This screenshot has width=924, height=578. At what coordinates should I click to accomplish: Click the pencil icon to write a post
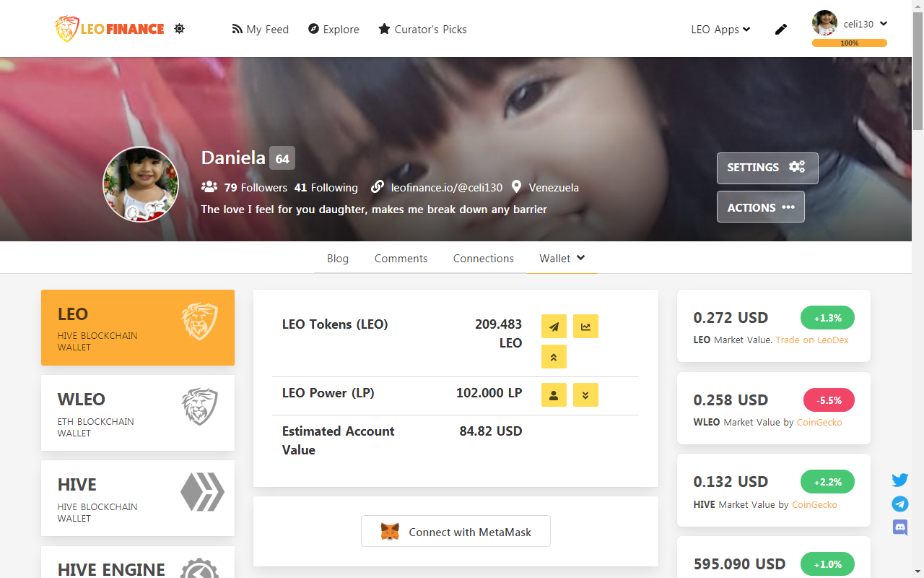pos(781,29)
